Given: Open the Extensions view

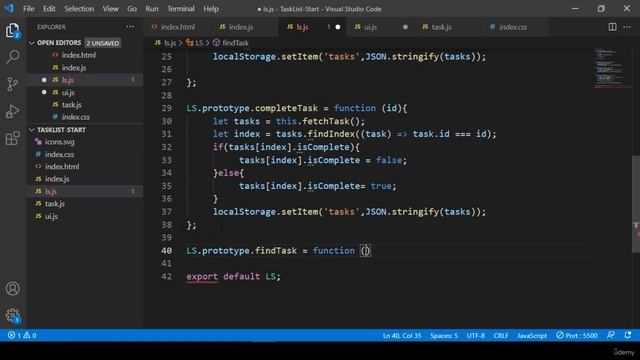Looking at the screenshot, I should [x=13, y=138].
